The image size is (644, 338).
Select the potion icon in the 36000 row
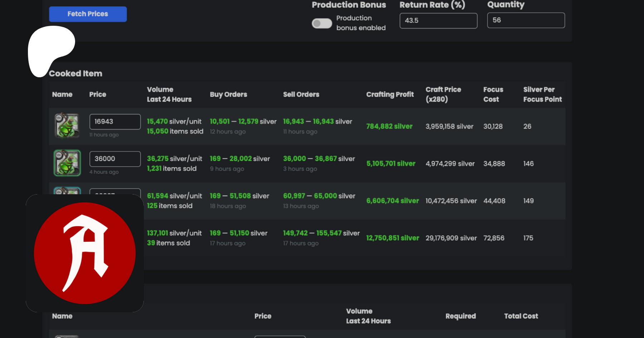pyautogui.click(x=67, y=163)
